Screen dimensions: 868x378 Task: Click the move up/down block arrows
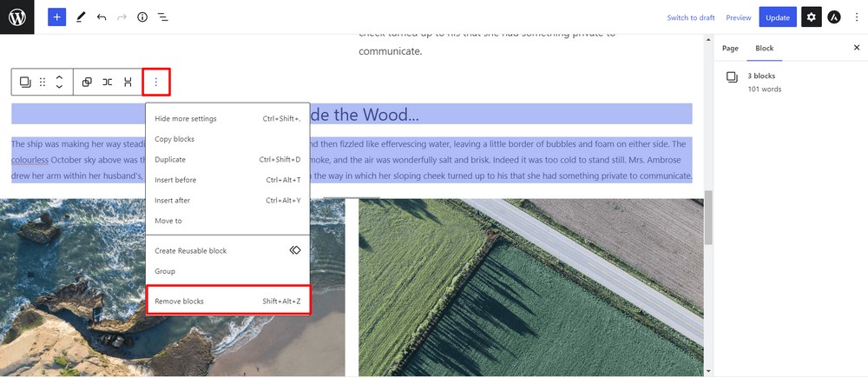pos(59,83)
